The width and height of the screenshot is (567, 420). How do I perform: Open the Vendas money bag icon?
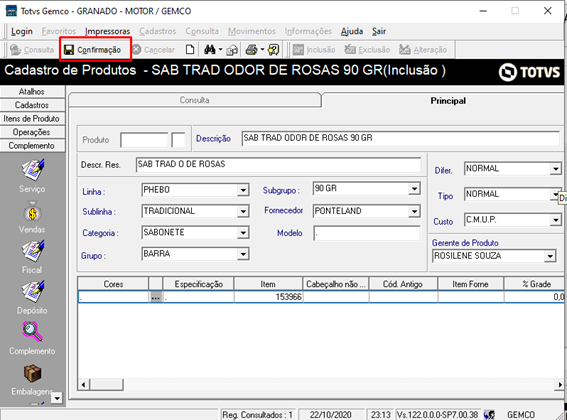pos(33,212)
